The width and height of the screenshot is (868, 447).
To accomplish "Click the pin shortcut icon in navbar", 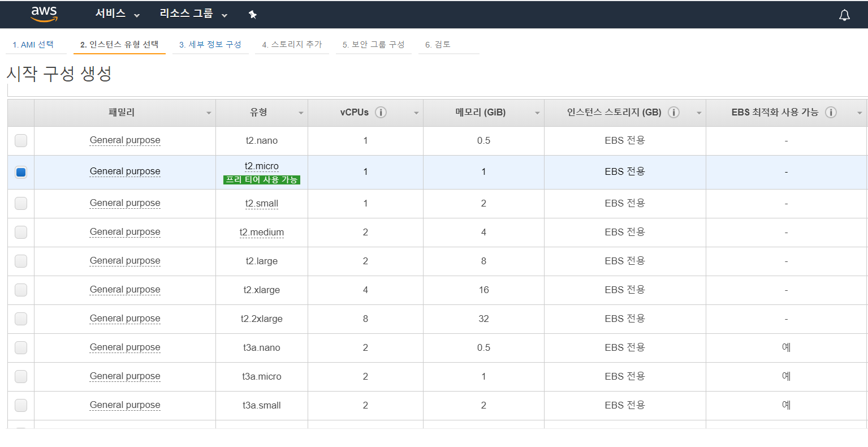I will coord(253,15).
